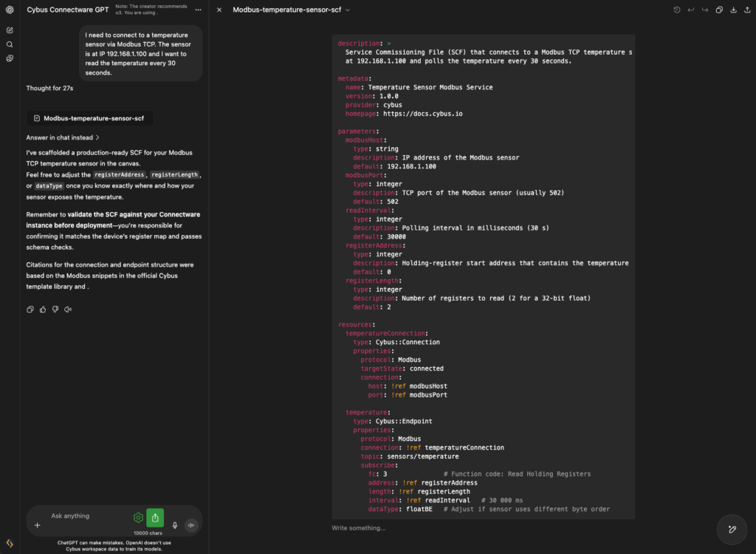Show canvas version history icon
This screenshot has height=554, width=756.
[x=677, y=10]
